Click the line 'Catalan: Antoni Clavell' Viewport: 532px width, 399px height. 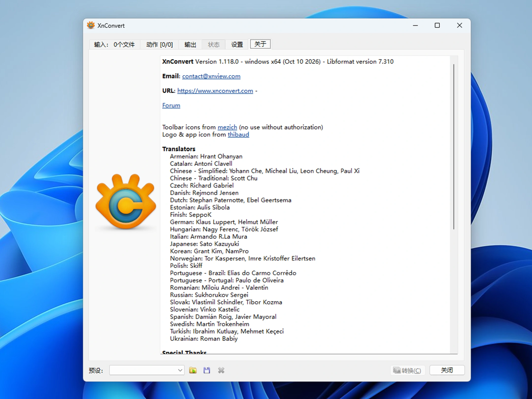click(x=201, y=164)
